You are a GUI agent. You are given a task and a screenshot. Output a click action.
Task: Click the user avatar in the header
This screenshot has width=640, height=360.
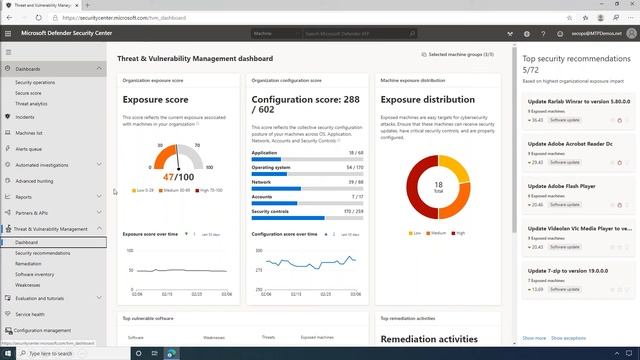631,33
